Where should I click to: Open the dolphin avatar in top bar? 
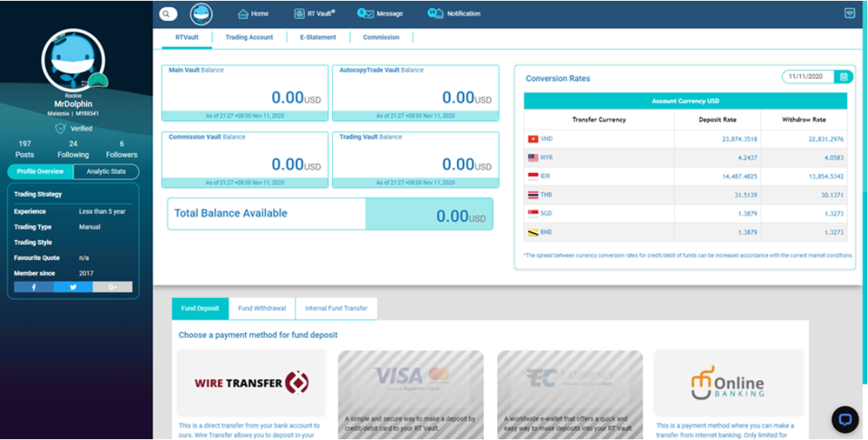tap(202, 14)
